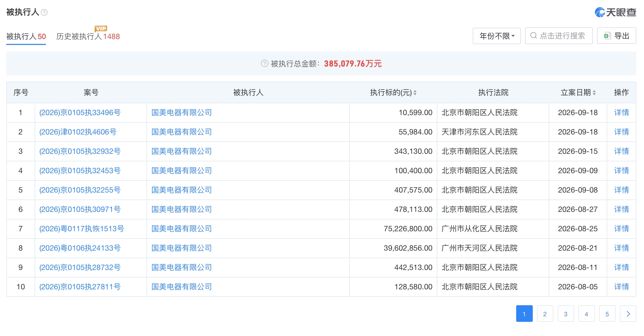Open the 年份不限 year dropdown
This screenshot has height=336, width=644.
coord(496,36)
